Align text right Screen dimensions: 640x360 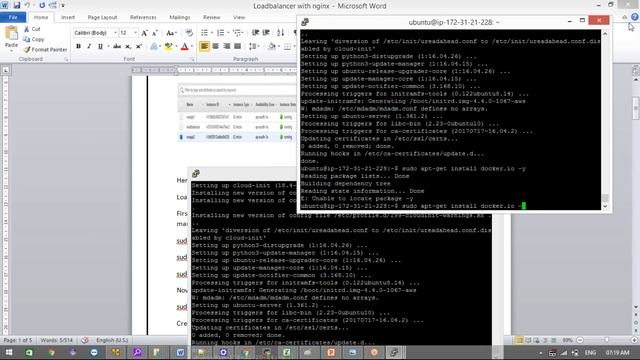click(227, 46)
